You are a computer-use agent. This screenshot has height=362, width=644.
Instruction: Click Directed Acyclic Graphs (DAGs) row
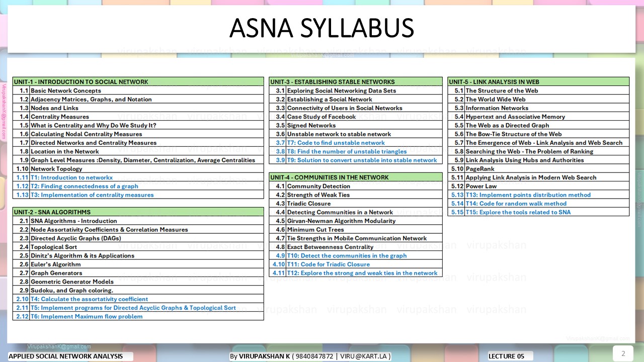pyautogui.click(x=138, y=238)
